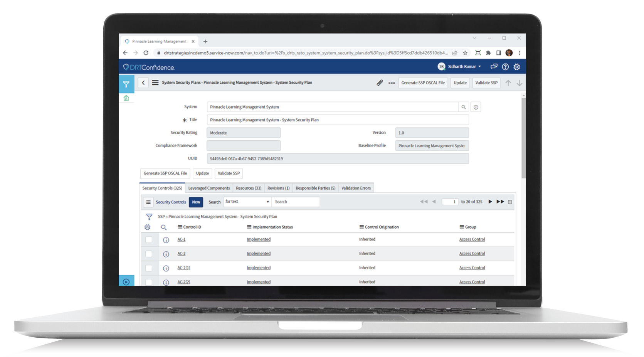Open Access Control group link for AC-2
644x357 pixels.
[x=472, y=254]
